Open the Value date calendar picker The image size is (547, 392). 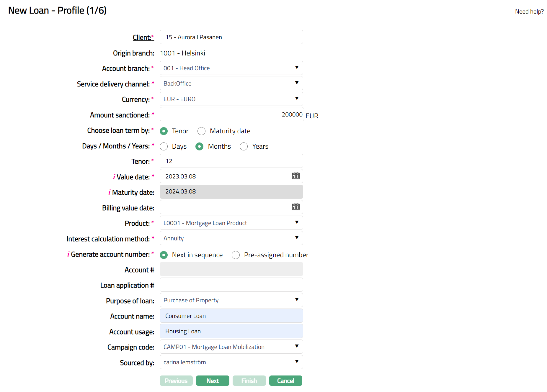295,176
